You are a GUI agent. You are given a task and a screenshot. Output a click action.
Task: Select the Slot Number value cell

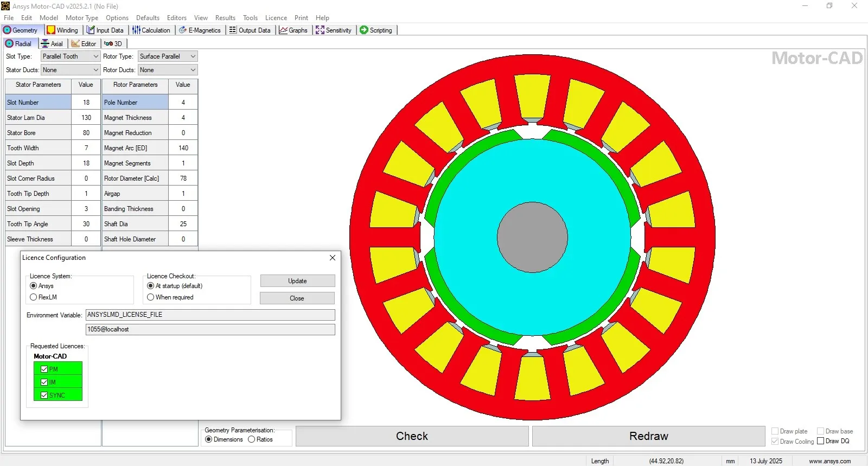(86, 103)
